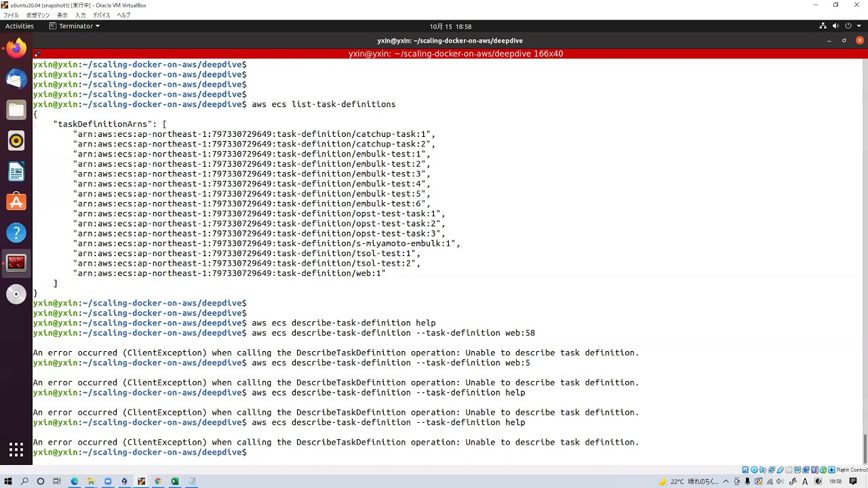Click the catchup-task:1 ARN line
This screenshot has width=868, height=488.
[x=254, y=134]
